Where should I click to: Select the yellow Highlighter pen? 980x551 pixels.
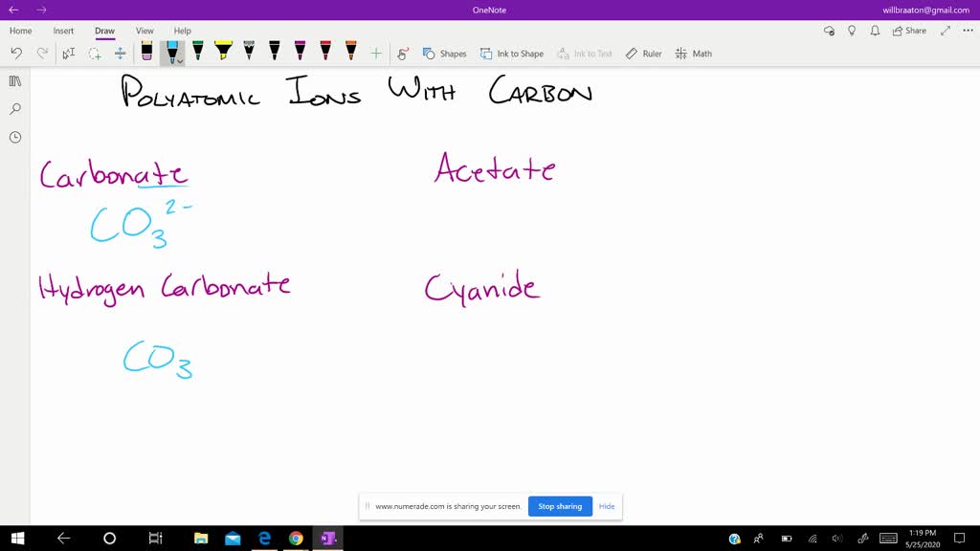click(x=224, y=53)
